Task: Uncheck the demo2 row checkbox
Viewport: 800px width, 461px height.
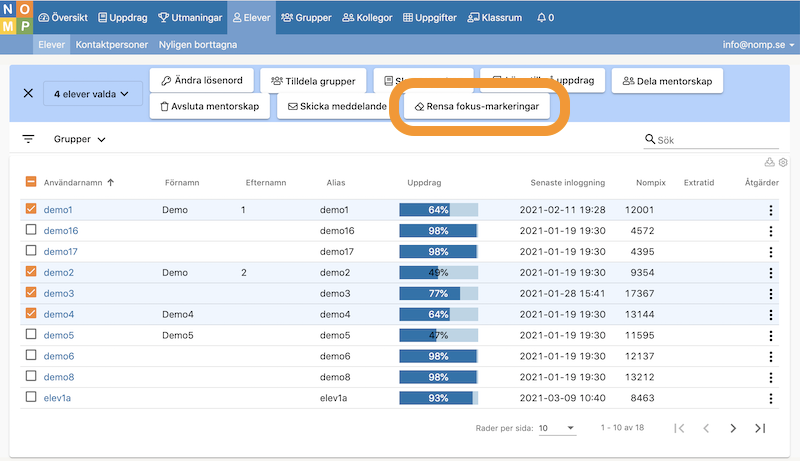Action: pos(31,271)
